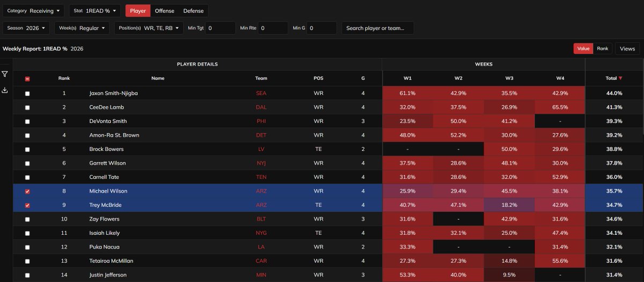Deselect all rows via header checkbox
The image size is (644, 282).
(x=27, y=79)
